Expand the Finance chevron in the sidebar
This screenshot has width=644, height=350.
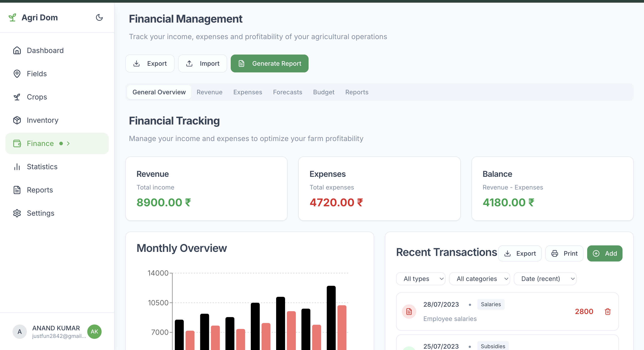coord(68,143)
